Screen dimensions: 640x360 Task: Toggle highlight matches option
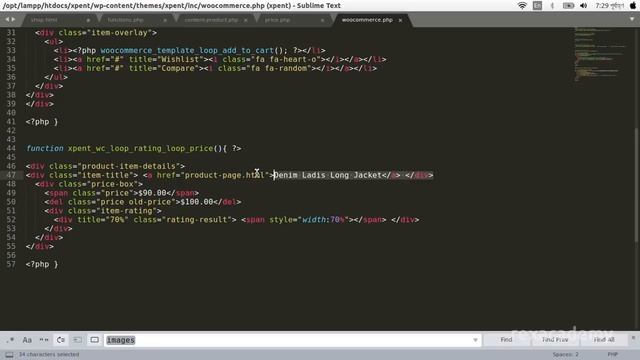(95, 340)
